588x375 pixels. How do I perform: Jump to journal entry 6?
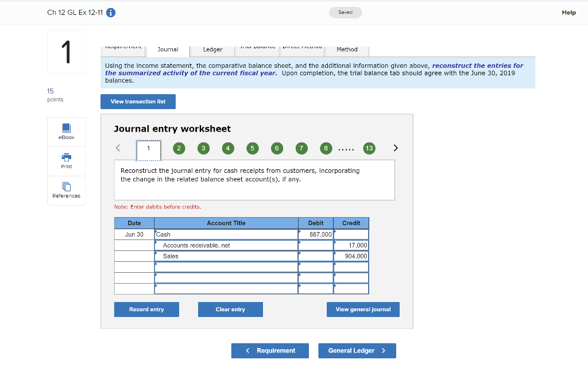point(277,149)
